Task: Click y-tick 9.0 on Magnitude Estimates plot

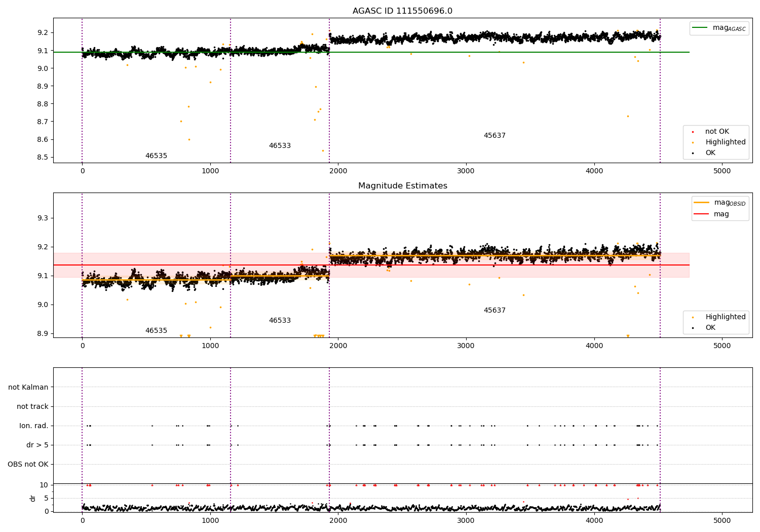Action: click(43, 305)
